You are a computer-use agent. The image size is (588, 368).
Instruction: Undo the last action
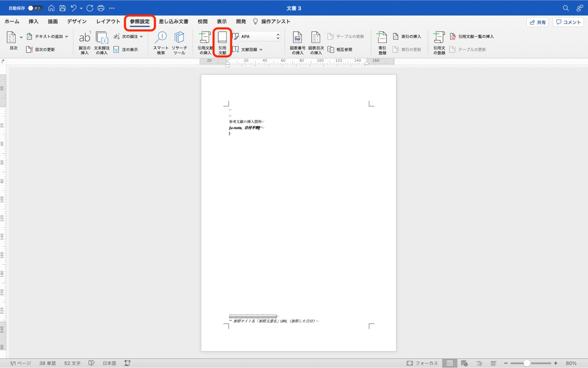pyautogui.click(x=74, y=8)
